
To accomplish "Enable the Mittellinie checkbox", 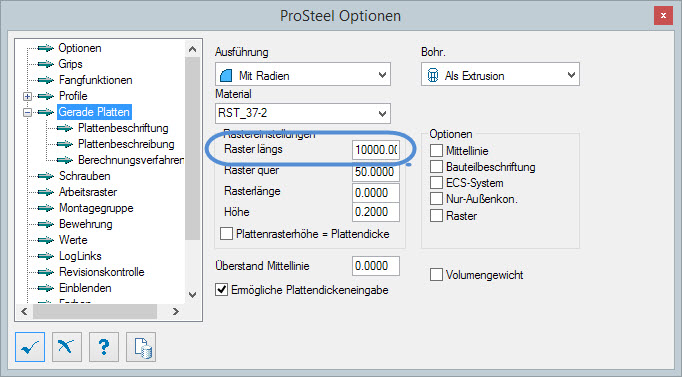I will [x=436, y=150].
